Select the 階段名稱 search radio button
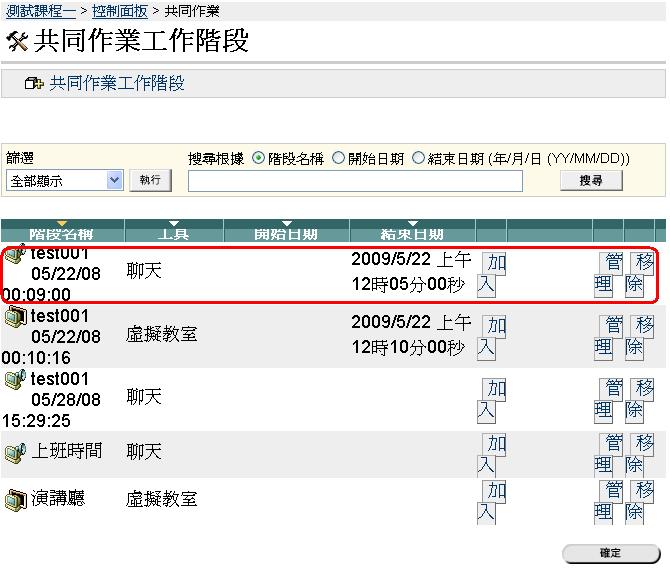 point(259,158)
